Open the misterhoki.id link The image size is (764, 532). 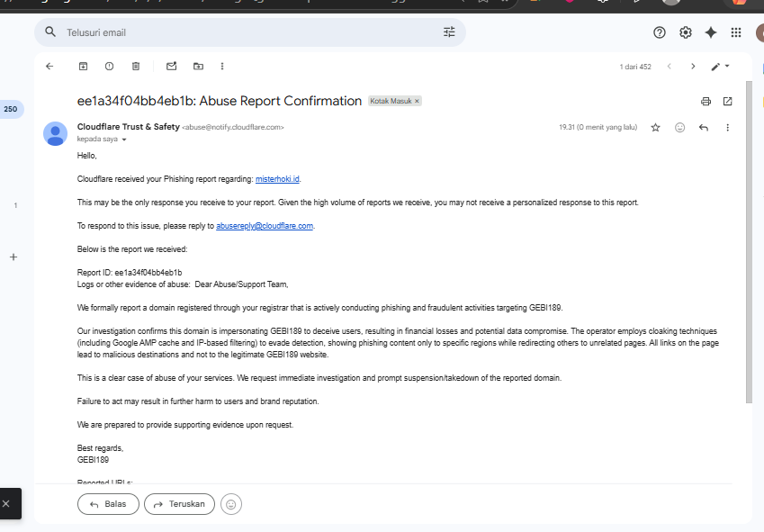click(277, 179)
